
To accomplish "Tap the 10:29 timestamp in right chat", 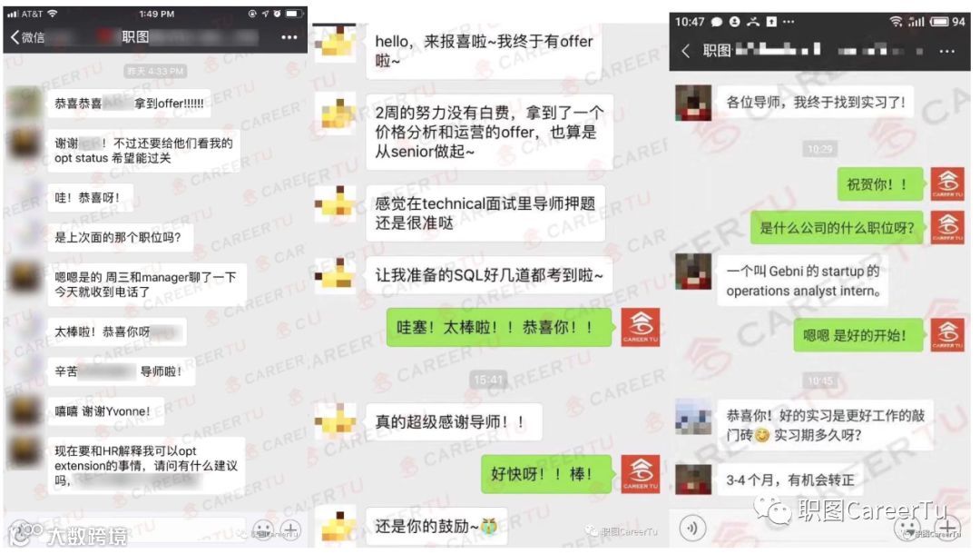I will [x=820, y=149].
